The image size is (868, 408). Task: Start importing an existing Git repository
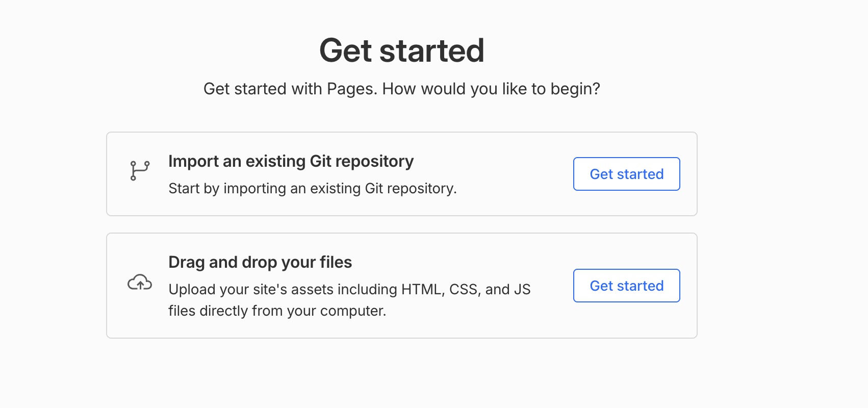[x=626, y=174]
